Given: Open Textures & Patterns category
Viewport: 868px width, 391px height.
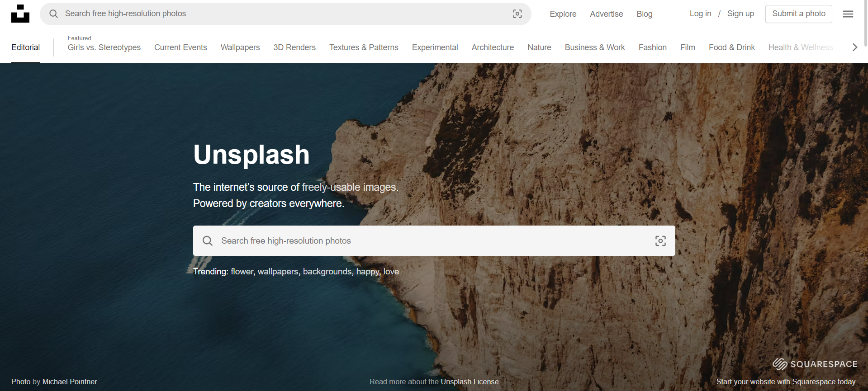Looking at the screenshot, I should [x=364, y=47].
